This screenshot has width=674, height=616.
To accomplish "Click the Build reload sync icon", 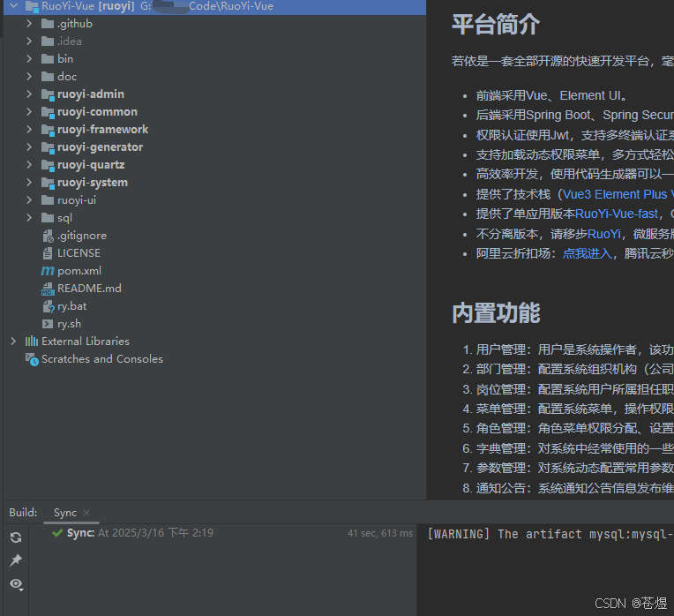I will pyautogui.click(x=16, y=537).
